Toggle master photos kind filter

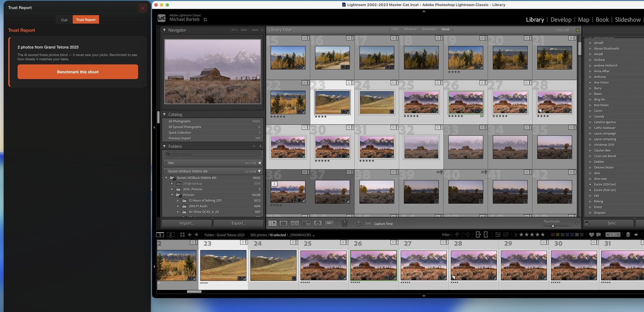pos(608,235)
